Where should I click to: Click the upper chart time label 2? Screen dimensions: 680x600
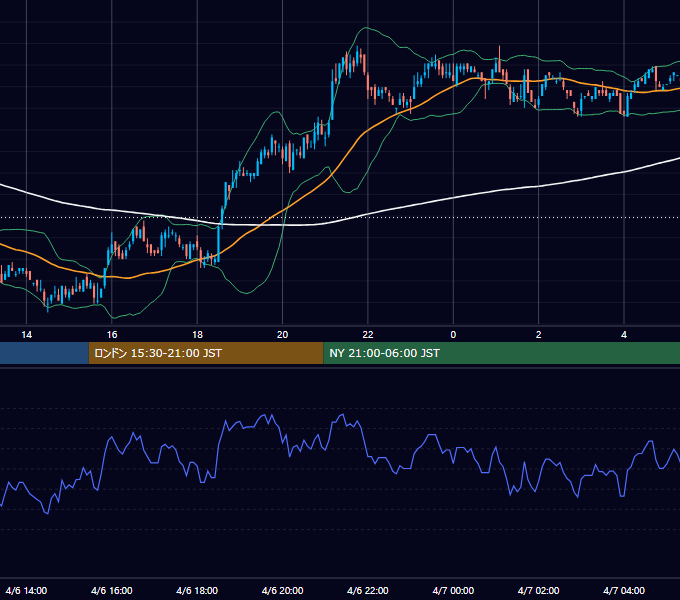(538, 335)
